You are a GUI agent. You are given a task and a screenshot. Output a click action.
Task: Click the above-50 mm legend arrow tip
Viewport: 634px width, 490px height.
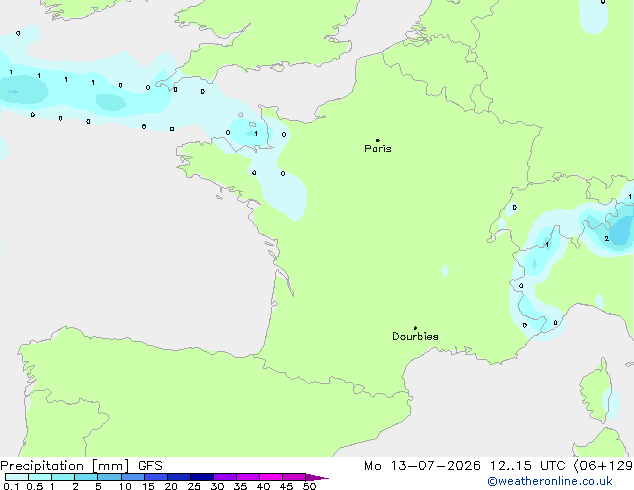pyautogui.click(x=317, y=477)
